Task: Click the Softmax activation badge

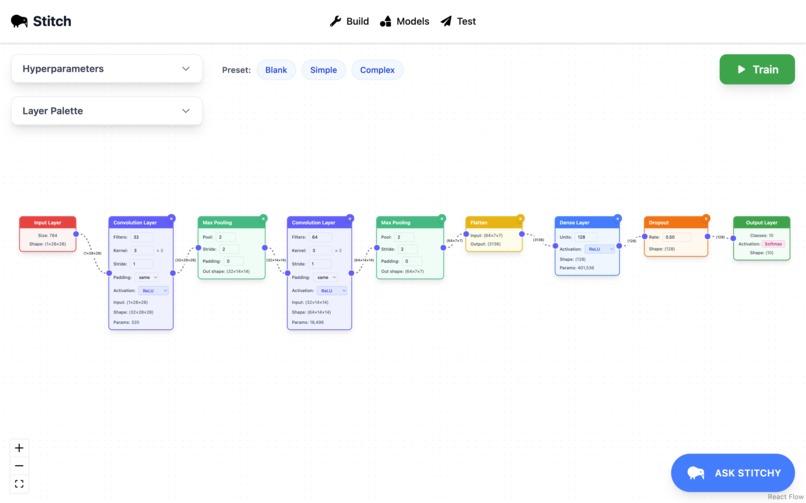Action: point(773,244)
